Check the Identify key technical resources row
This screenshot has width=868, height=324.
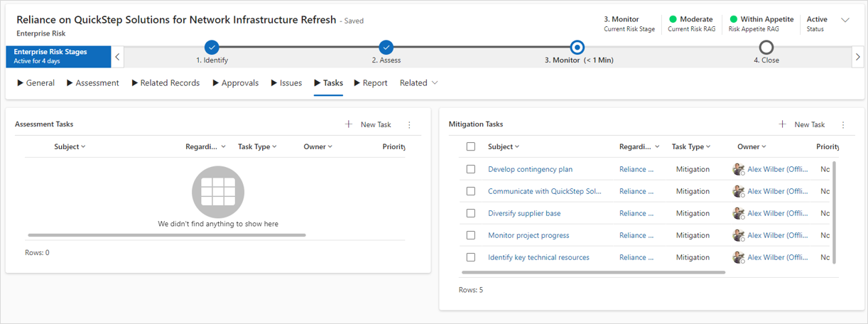coord(470,257)
